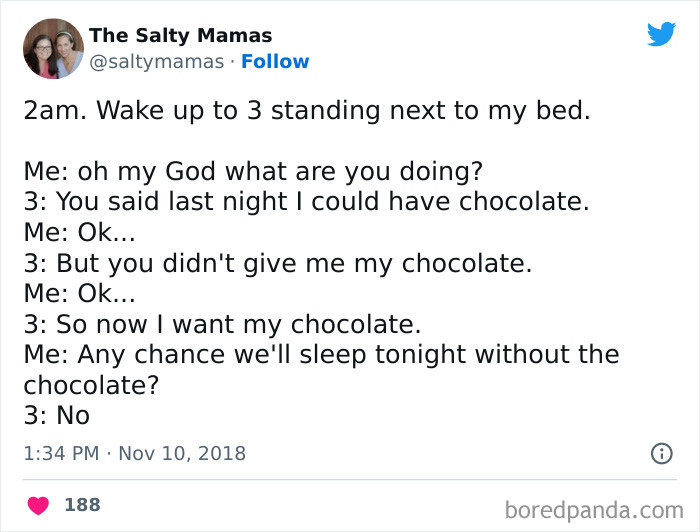Screen dimensions: 700x532
Task: Click the 'So now I want my chocolate' line
Action: click(x=222, y=324)
